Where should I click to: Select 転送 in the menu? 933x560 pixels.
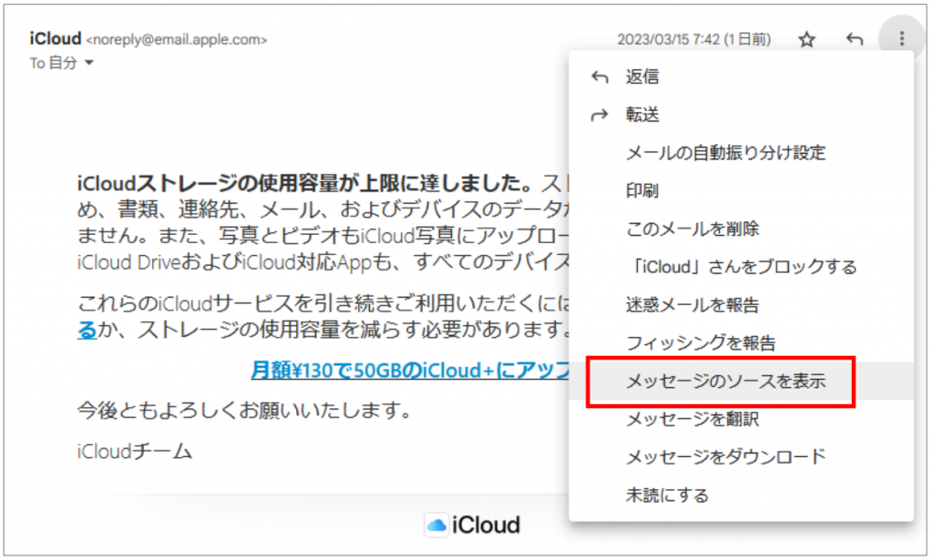[741, 115]
